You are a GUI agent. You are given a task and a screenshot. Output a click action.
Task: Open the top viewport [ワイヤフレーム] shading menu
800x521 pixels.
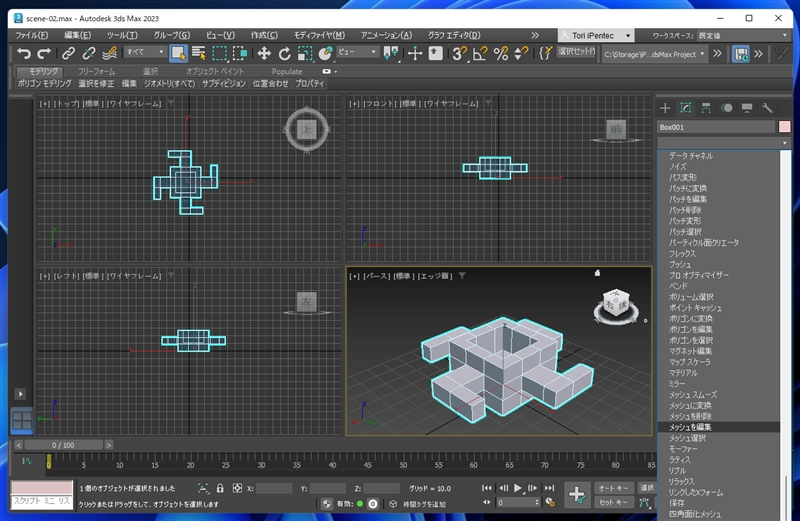pos(134,104)
